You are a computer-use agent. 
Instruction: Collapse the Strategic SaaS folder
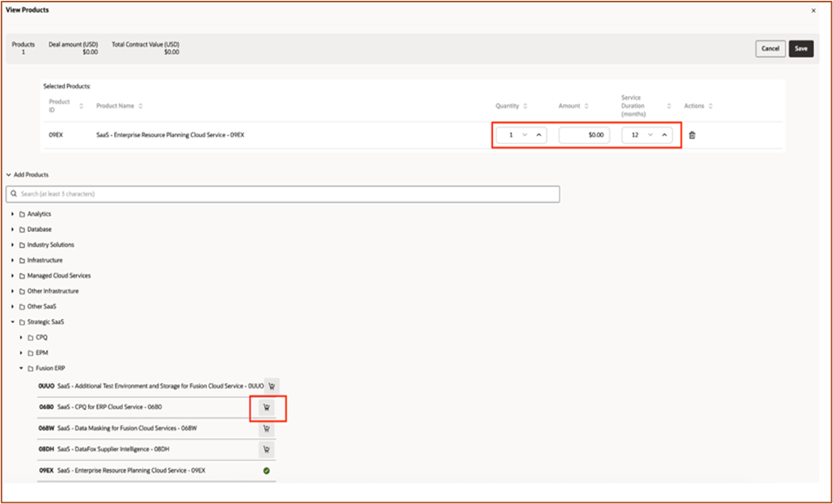pyautogui.click(x=13, y=322)
